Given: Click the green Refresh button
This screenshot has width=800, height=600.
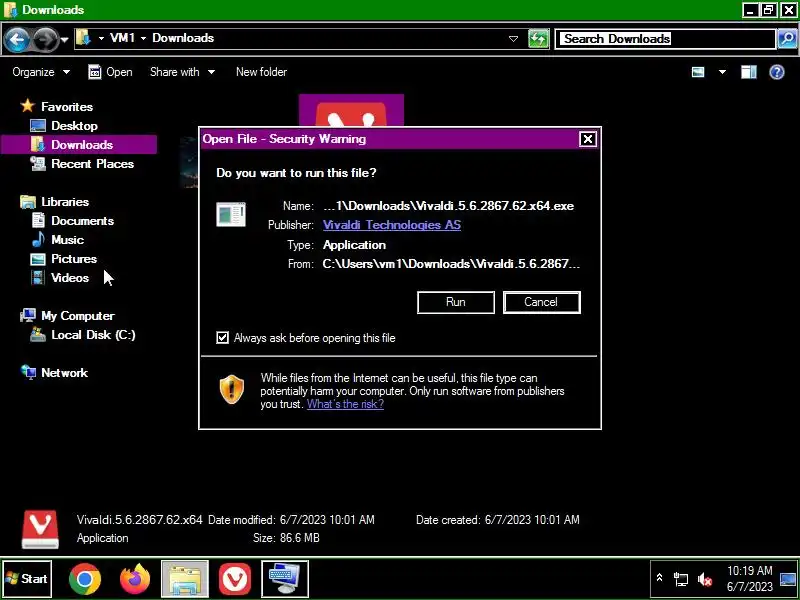Looking at the screenshot, I should point(538,39).
